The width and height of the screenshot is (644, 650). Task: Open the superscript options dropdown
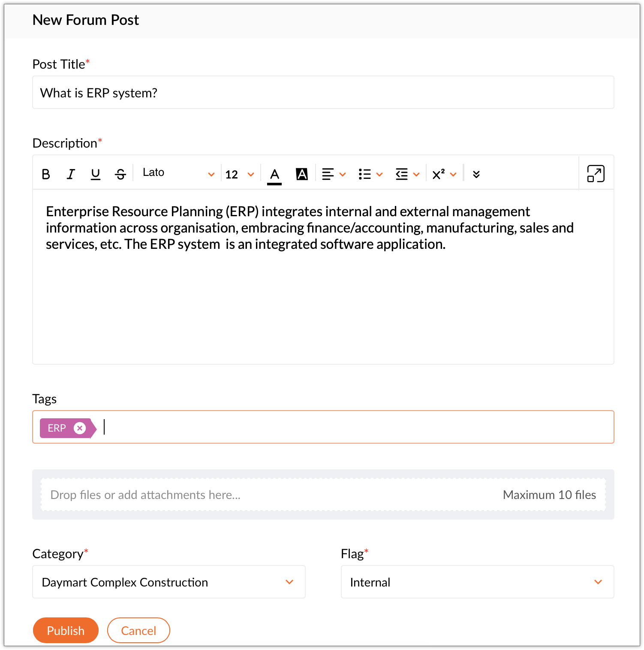point(444,174)
